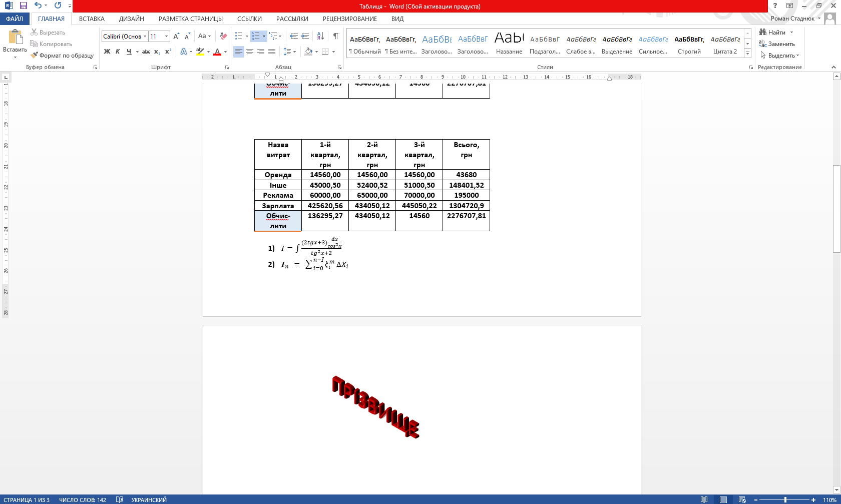Clear all formatting with the eraser icon

click(x=223, y=36)
